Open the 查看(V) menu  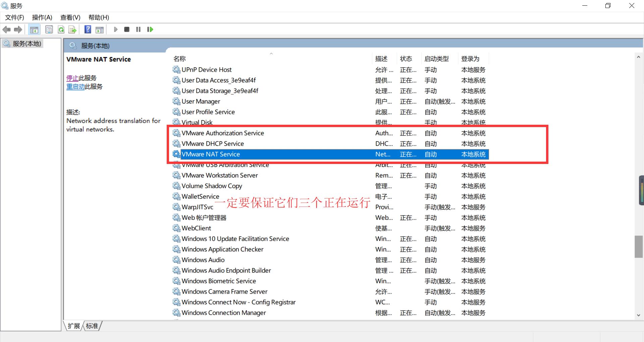[x=70, y=17]
